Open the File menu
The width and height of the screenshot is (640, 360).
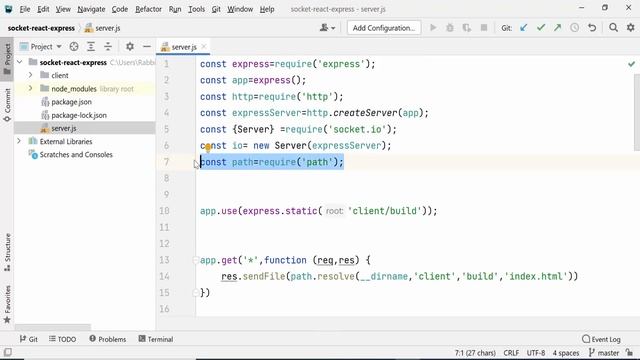tap(25, 9)
